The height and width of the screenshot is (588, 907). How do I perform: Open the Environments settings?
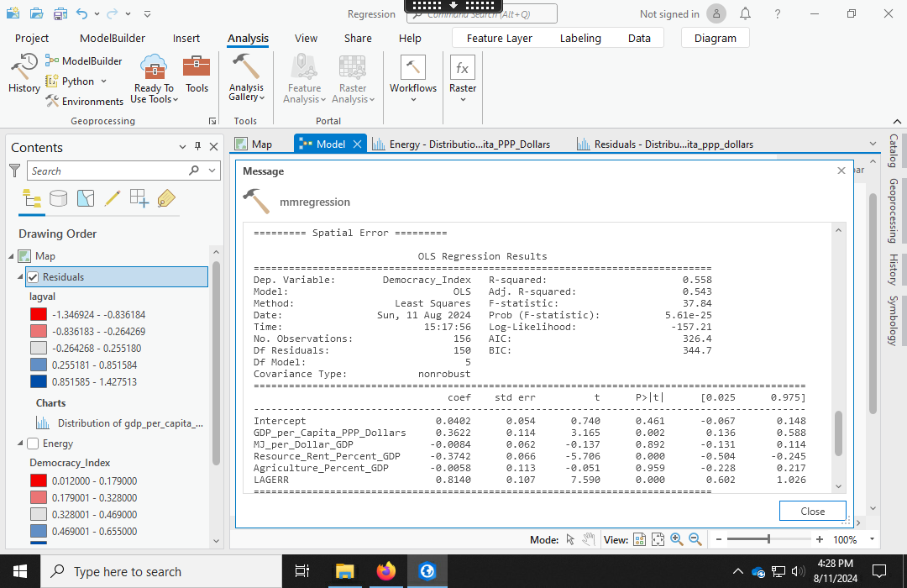point(84,101)
